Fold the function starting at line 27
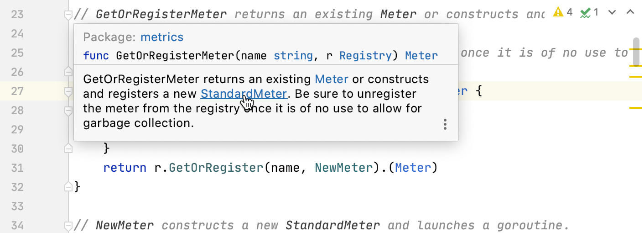This screenshot has width=644, height=233. point(68,91)
